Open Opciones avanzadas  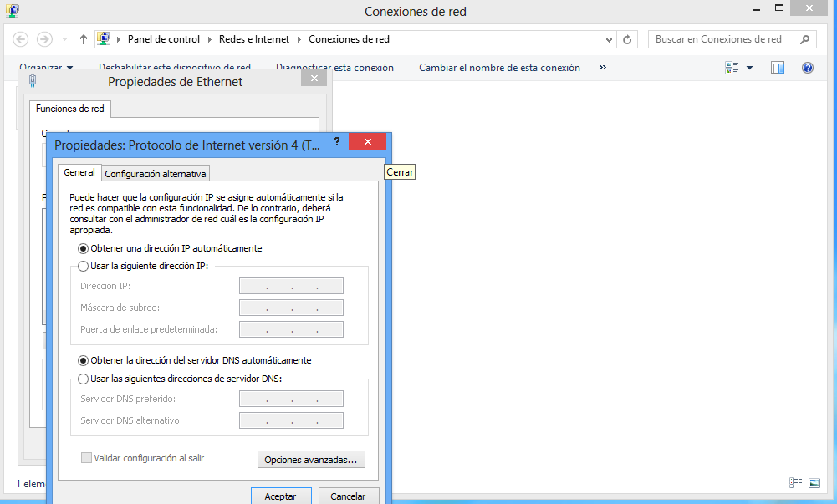coord(311,460)
